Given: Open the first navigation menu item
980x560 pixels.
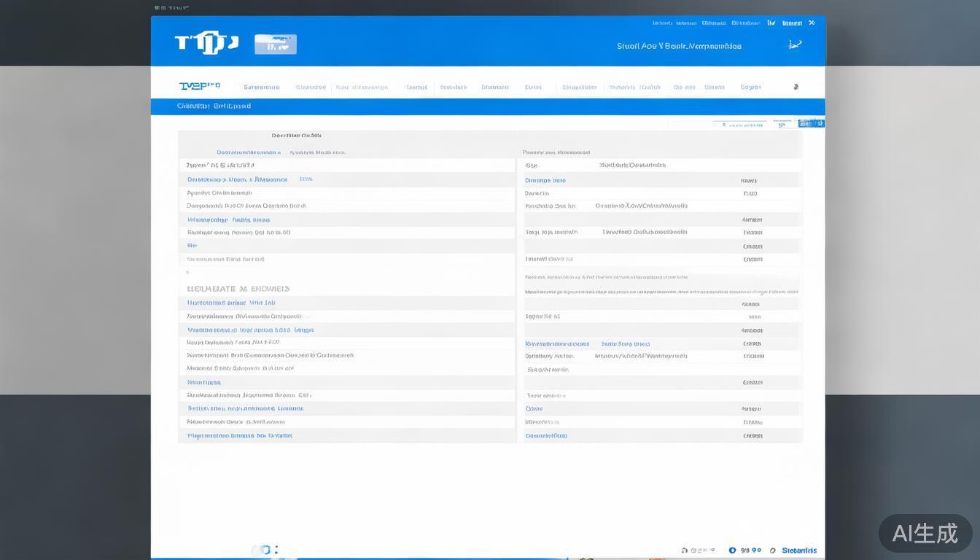Looking at the screenshot, I should coord(261,87).
